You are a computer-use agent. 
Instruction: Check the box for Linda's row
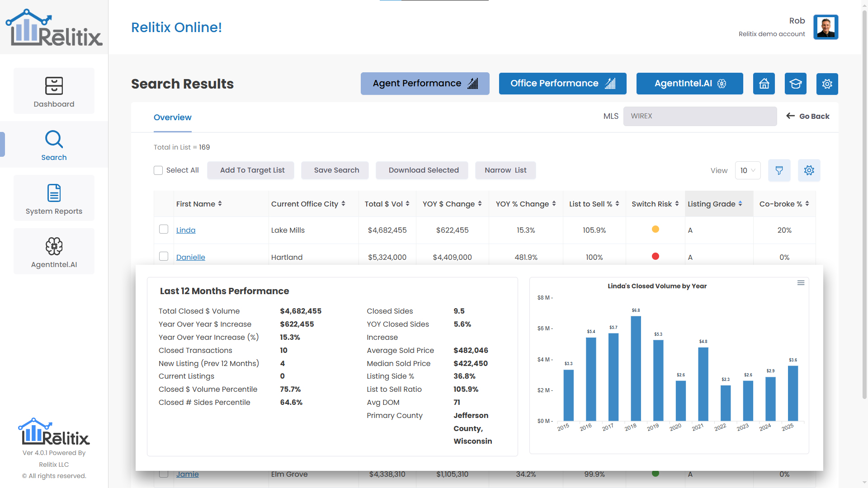pos(164,229)
